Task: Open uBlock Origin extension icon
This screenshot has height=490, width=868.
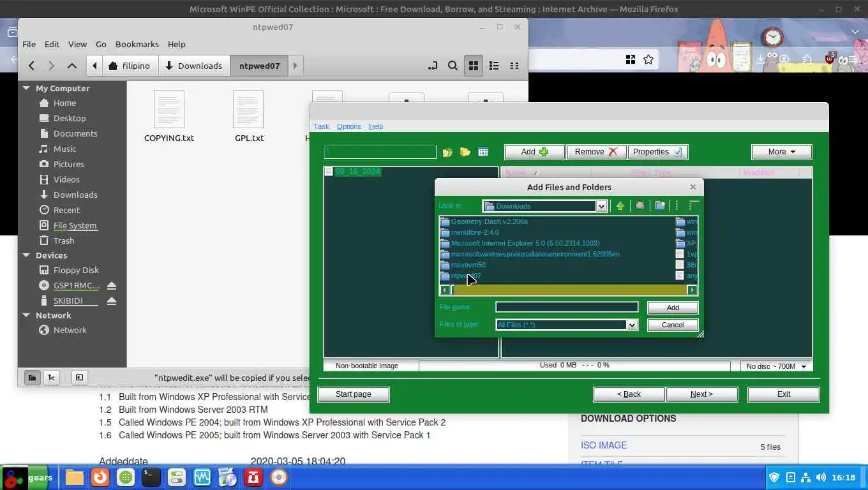Action: coord(830,59)
